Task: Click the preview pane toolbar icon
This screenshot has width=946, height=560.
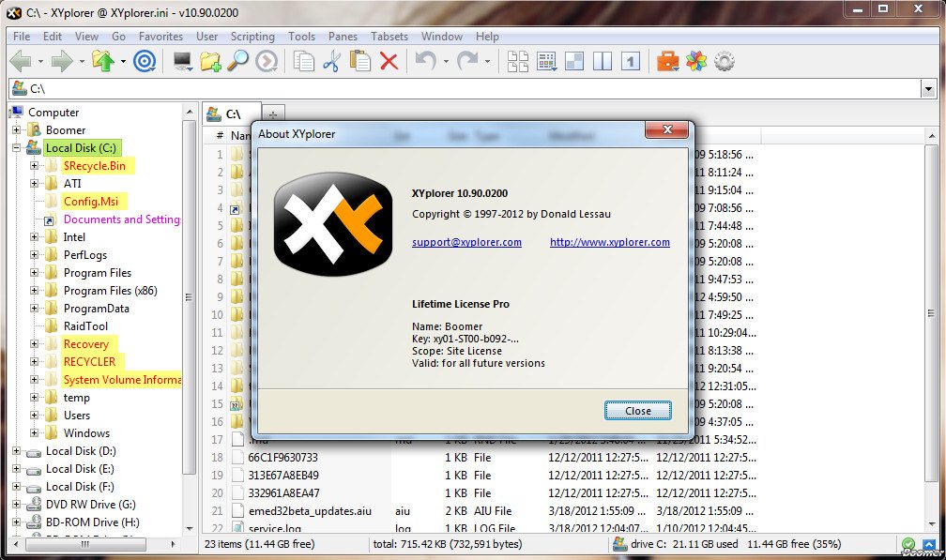Action: coord(573,61)
